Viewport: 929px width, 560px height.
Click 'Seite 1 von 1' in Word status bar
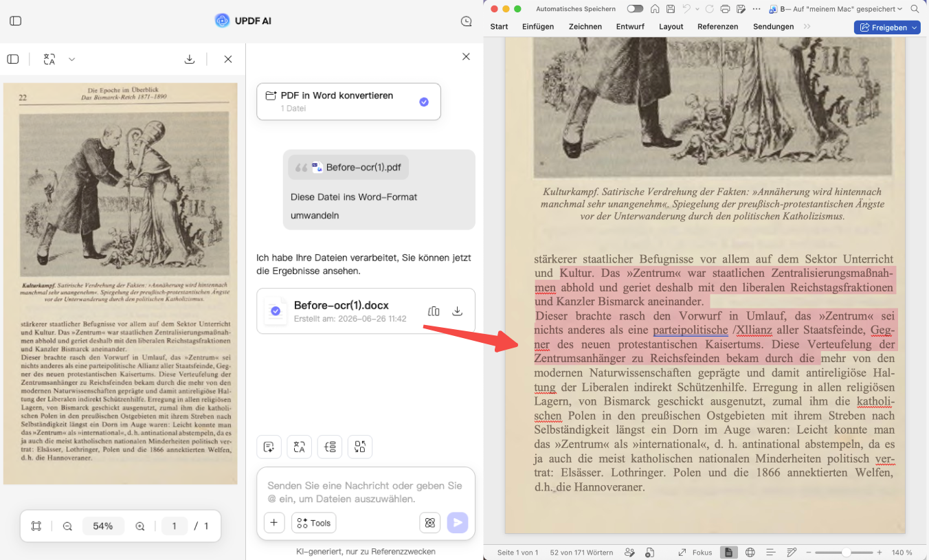(x=517, y=552)
